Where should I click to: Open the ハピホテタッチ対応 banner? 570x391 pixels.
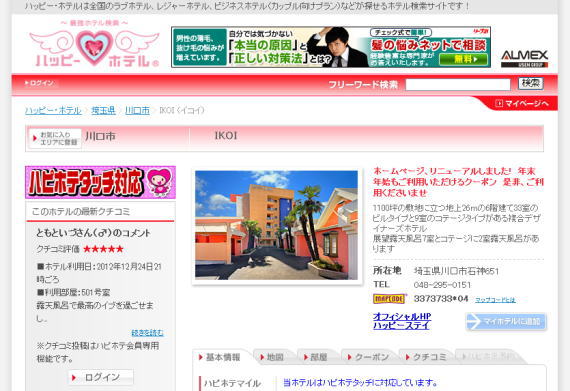pyautogui.click(x=100, y=182)
